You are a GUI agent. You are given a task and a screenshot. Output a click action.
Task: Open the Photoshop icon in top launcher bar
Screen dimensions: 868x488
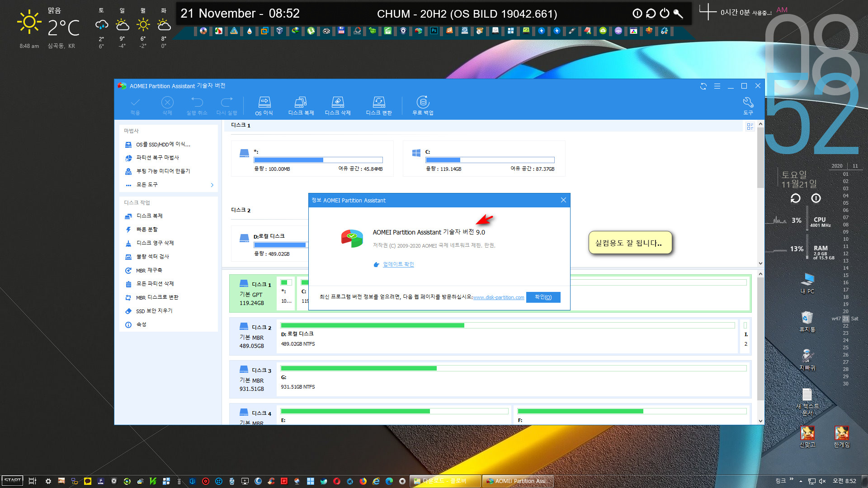434,31
